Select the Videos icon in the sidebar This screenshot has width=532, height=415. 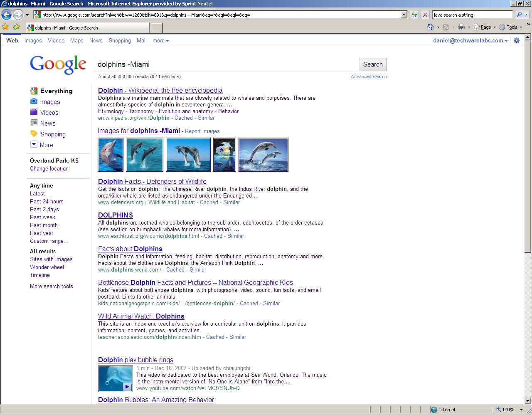pos(34,112)
